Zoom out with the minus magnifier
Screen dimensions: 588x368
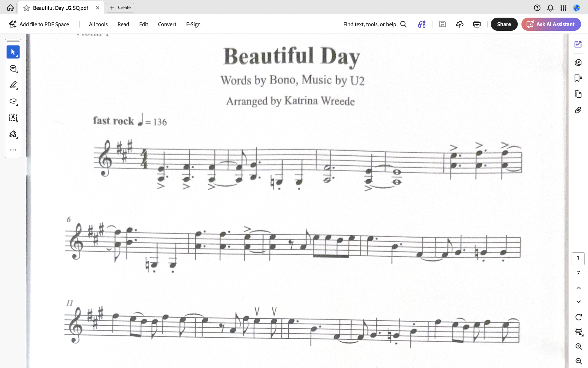click(579, 361)
